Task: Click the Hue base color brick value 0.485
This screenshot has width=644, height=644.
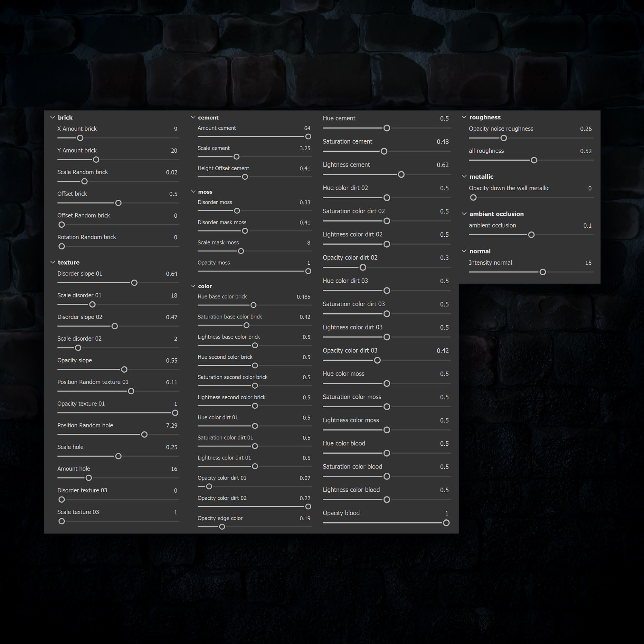Action: tap(303, 297)
